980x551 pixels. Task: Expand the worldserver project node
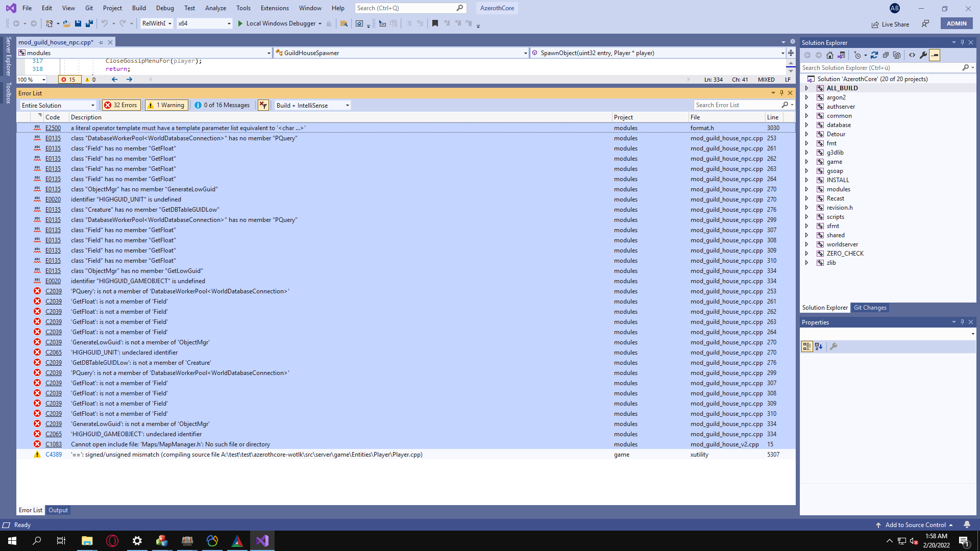click(x=806, y=244)
